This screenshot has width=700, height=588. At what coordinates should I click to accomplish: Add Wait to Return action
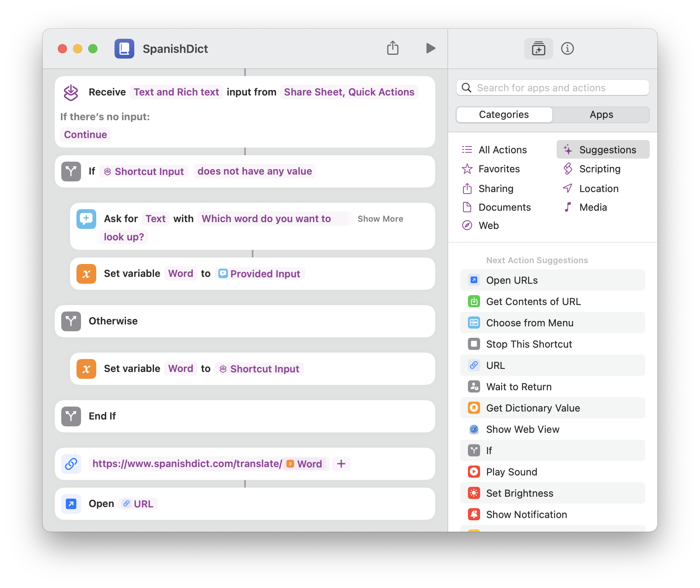[x=552, y=387]
